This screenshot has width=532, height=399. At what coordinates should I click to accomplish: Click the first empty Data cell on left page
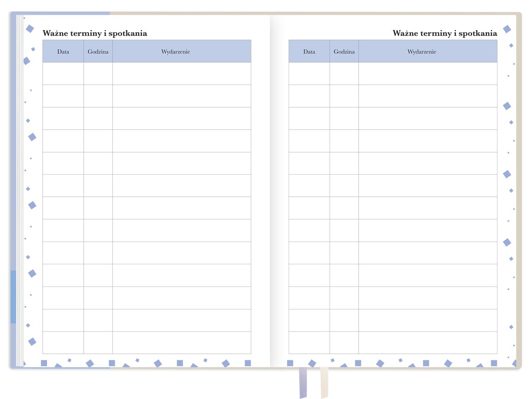pyautogui.click(x=63, y=74)
